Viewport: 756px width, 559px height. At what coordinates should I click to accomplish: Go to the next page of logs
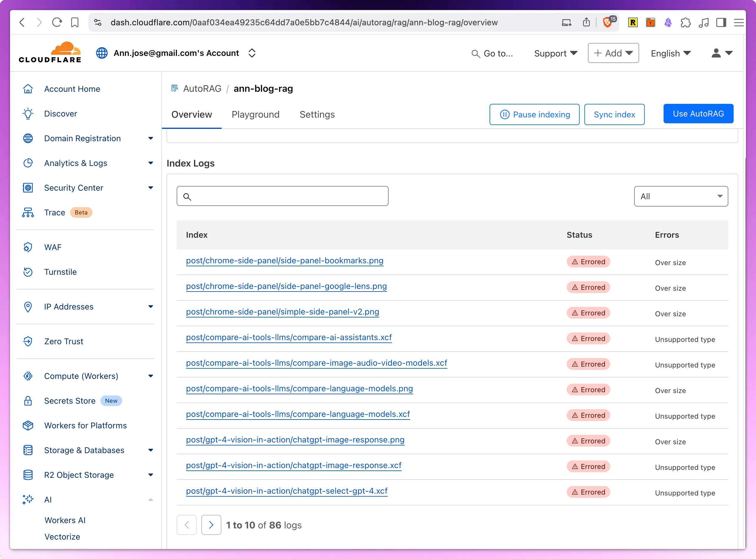(x=211, y=525)
